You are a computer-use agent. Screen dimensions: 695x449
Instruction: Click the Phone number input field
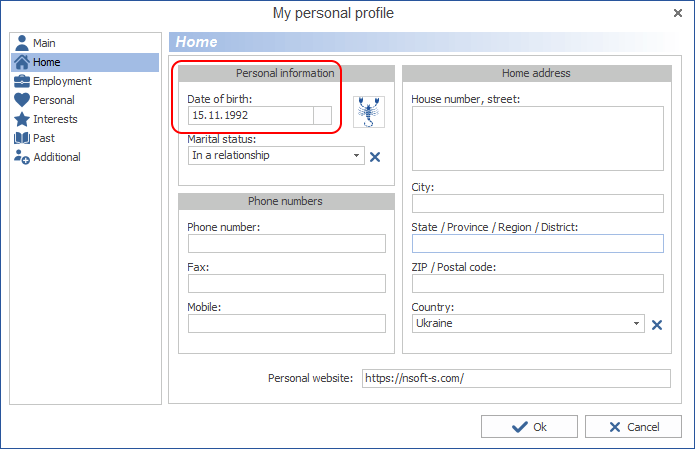(286, 244)
